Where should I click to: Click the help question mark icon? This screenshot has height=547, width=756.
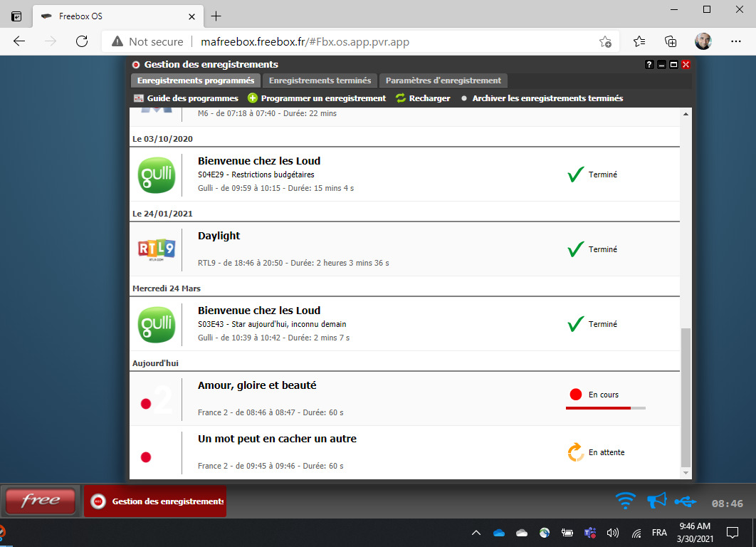tap(649, 65)
